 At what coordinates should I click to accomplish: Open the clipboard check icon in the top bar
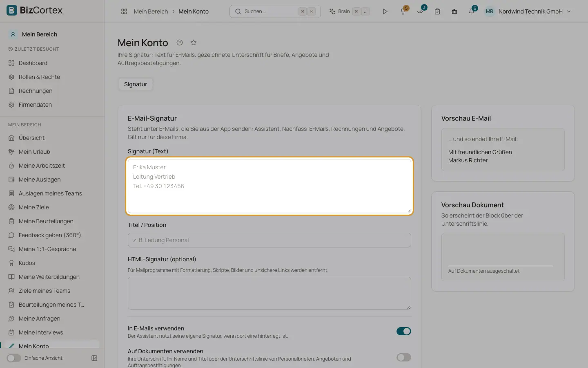pos(437,11)
